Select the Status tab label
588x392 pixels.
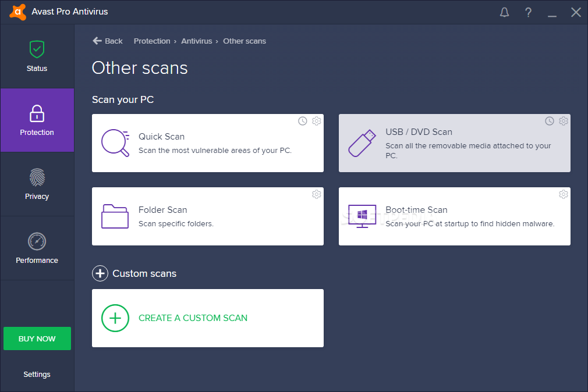click(x=37, y=68)
